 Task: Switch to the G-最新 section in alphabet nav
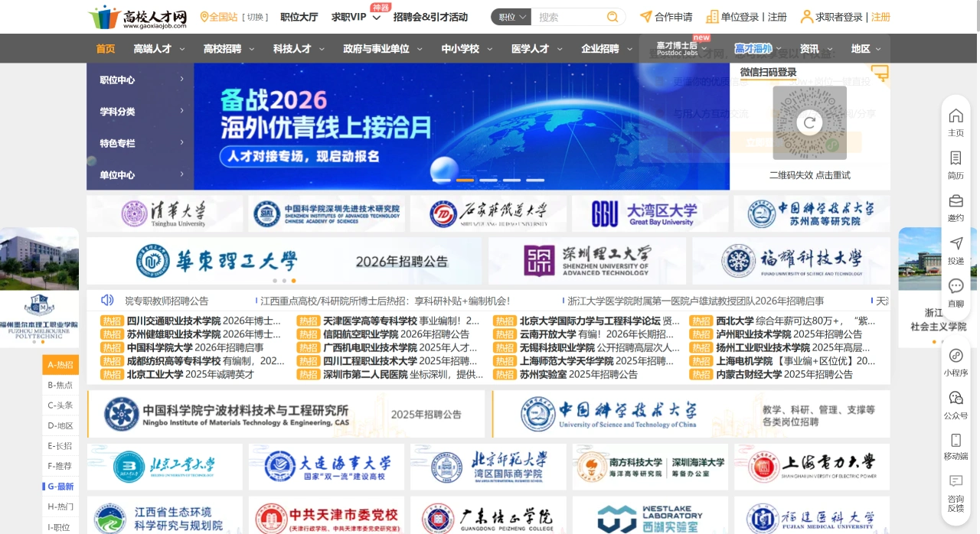[x=60, y=487]
